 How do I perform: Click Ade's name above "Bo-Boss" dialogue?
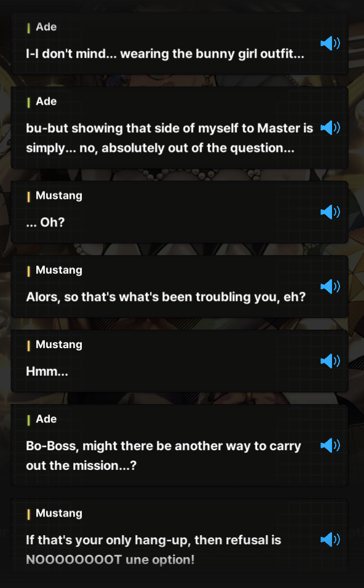[46, 419]
